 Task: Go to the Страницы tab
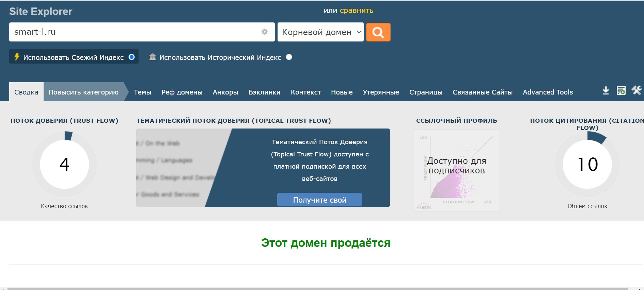click(x=426, y=92)
